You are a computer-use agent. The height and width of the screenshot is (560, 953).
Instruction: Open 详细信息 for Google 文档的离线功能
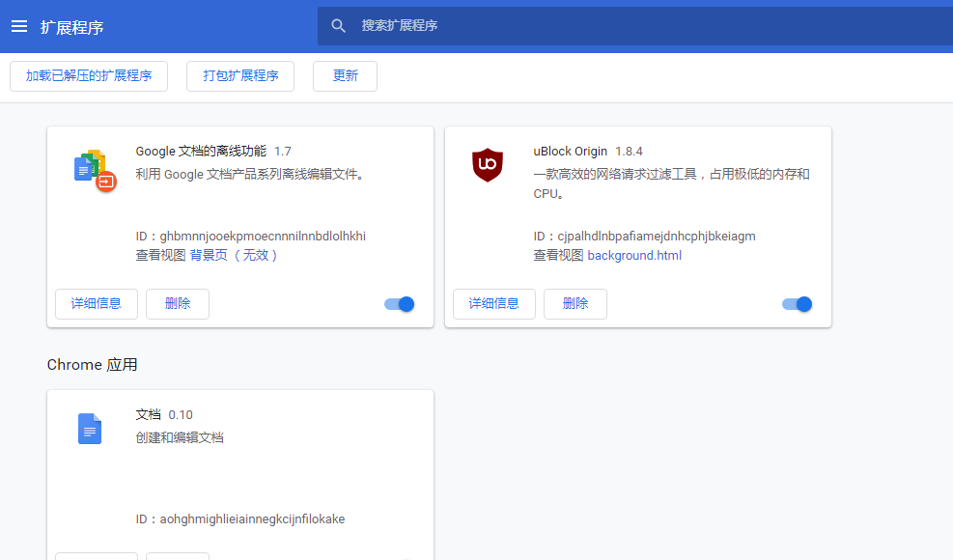click(x=96, y=303)
